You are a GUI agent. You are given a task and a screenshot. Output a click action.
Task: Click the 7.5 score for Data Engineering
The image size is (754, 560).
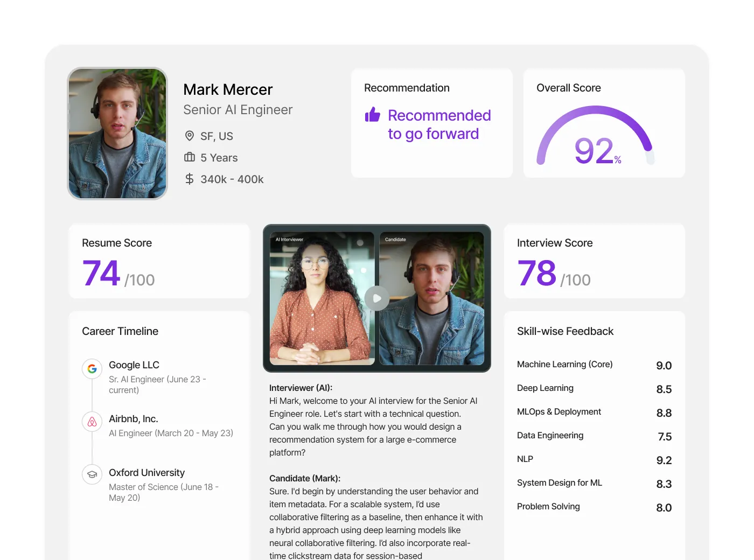[665, 437]
